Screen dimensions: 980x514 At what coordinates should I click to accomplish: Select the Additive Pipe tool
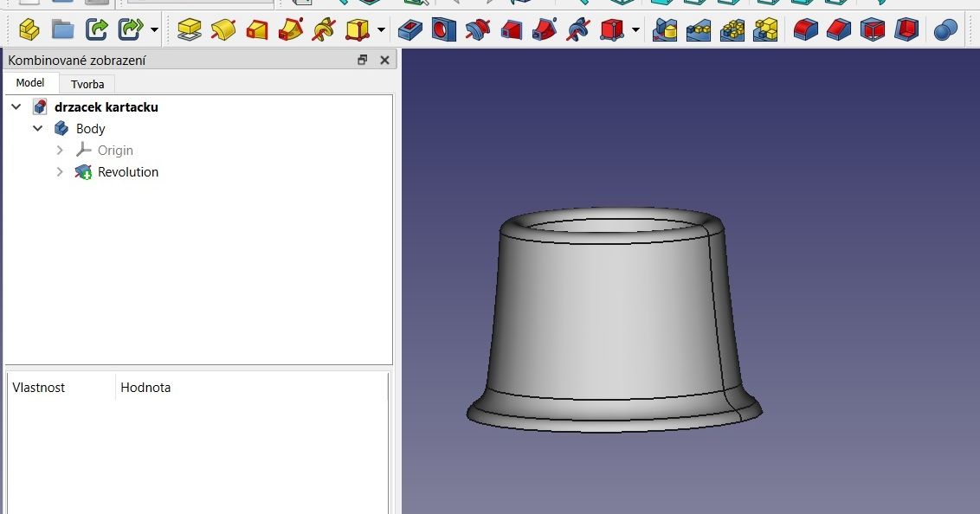[291, 29]
